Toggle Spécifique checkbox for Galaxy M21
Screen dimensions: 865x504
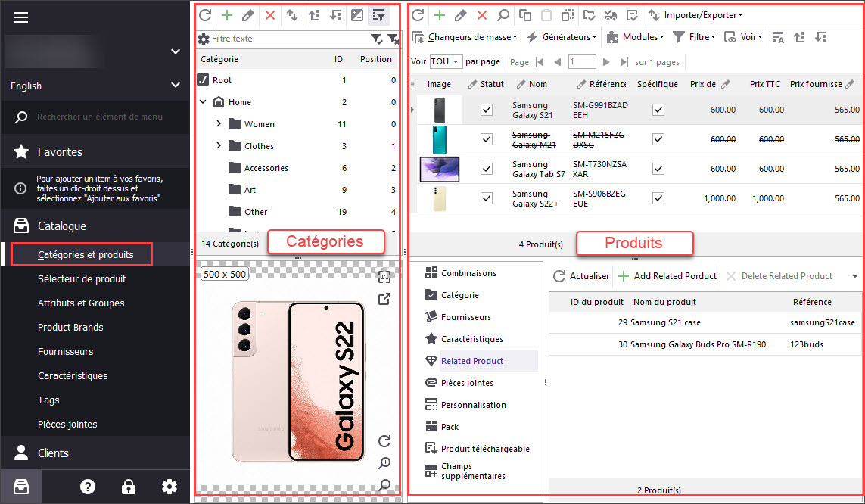tap(658, 139)
